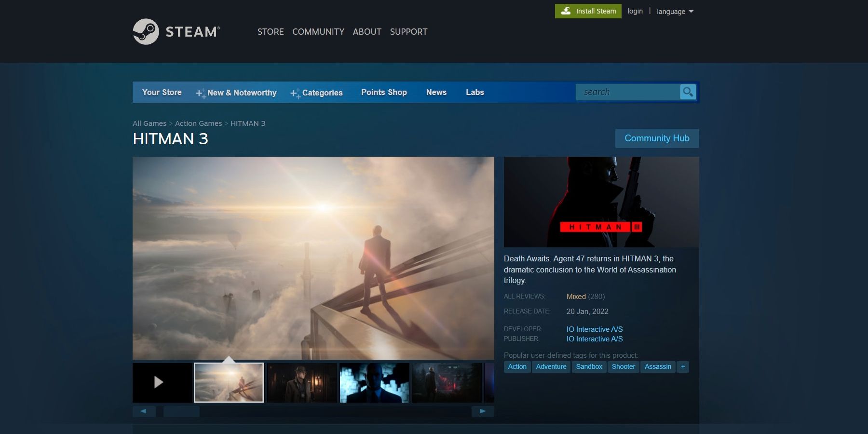Select the Action tag
Image resolution: width=868 pixels, height=434 pixels.
pos(517,367)
